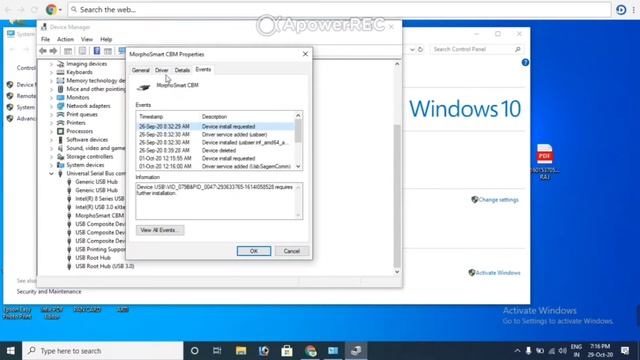
Task: Select the Events tab
Action: pos(203,69)
